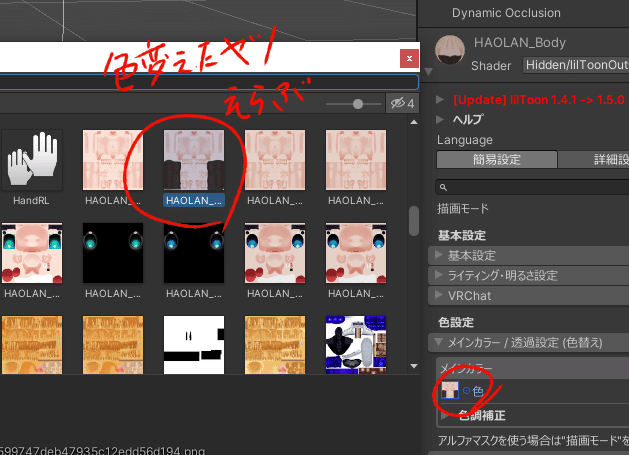This screenshot has height=455, width=629.
Task: Switch to 詳細設定 tab
Action: (593, 160)
